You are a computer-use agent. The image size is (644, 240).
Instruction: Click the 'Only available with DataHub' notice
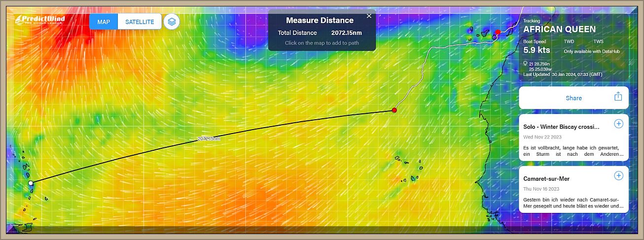(591, 51)
